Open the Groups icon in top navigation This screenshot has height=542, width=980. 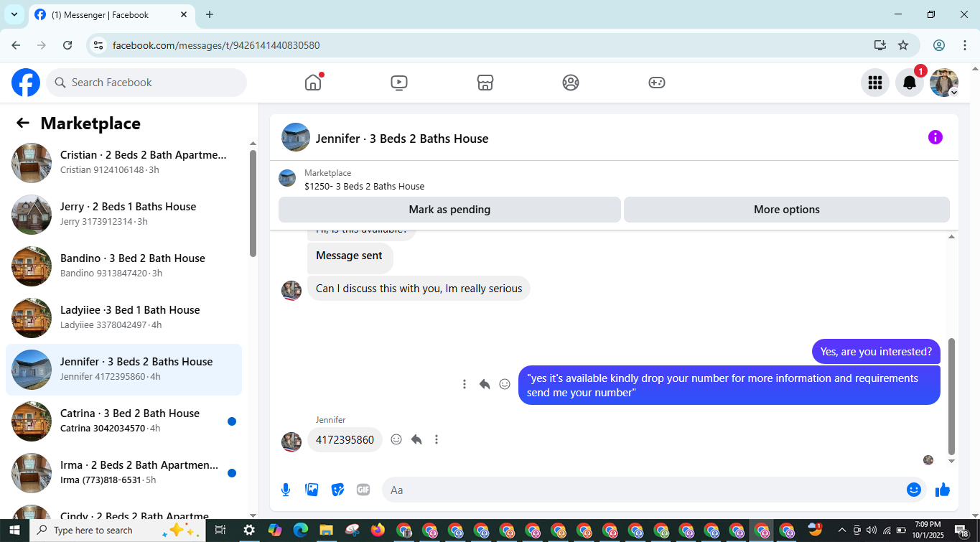tap(571, 83)
